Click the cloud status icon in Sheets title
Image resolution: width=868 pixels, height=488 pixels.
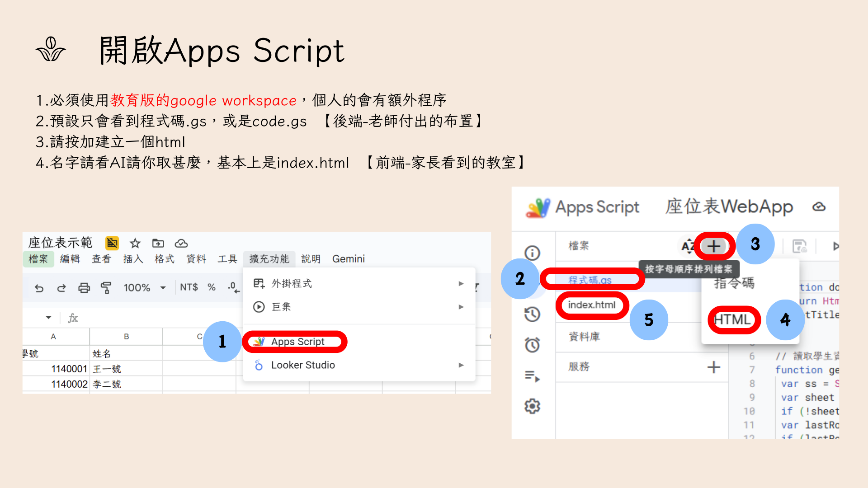[x=181, y=244]
